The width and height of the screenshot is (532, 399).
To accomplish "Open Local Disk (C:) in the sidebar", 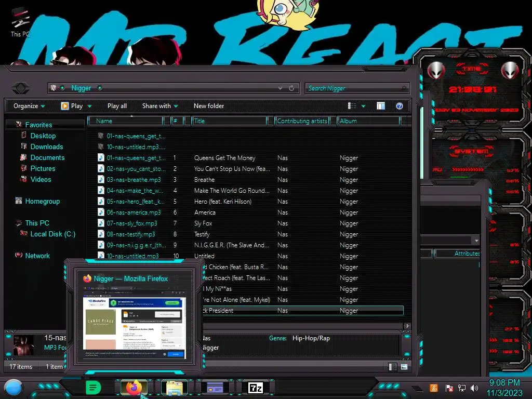I will tap(53, 234).
